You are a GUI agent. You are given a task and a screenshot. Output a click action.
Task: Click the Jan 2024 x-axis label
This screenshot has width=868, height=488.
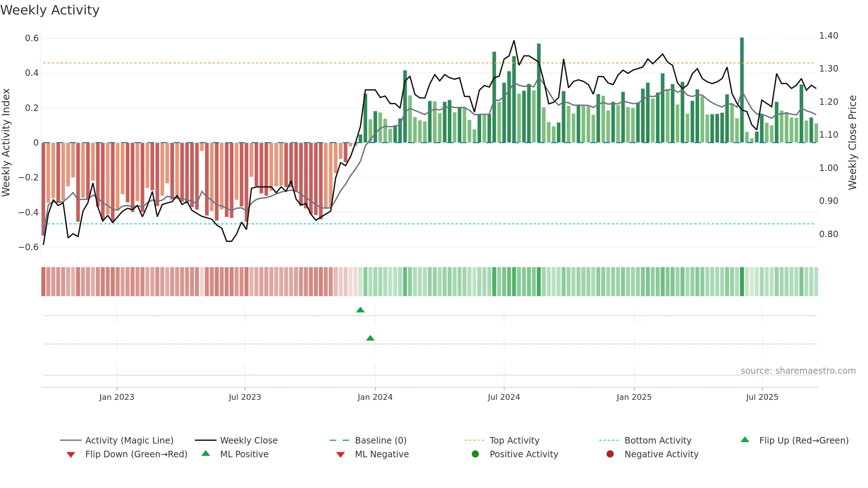[375, 397]
